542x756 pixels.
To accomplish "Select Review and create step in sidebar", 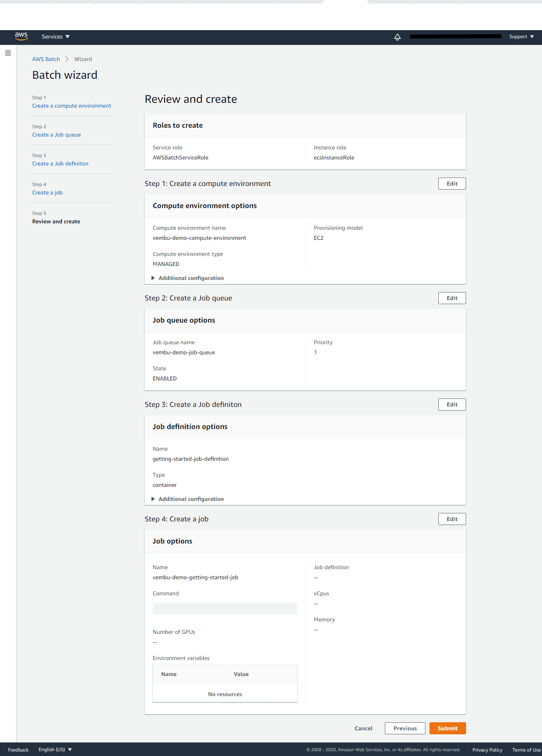I will click(56, 221).
